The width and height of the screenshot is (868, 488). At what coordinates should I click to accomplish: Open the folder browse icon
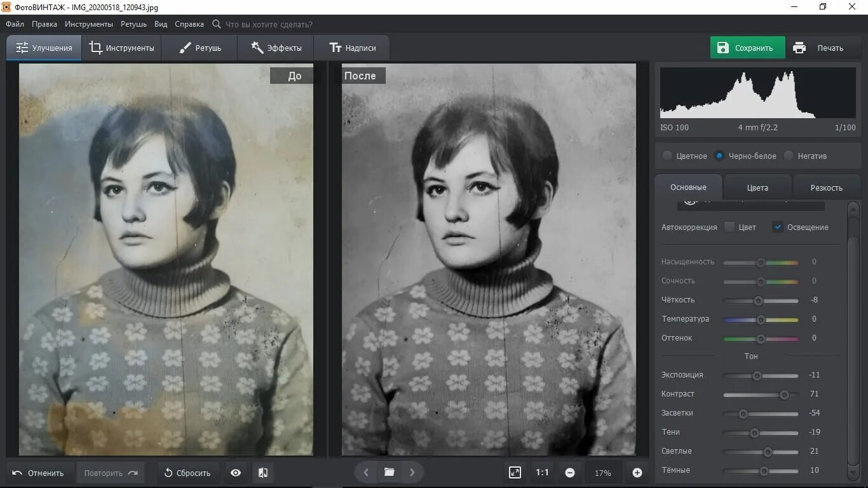389,472
